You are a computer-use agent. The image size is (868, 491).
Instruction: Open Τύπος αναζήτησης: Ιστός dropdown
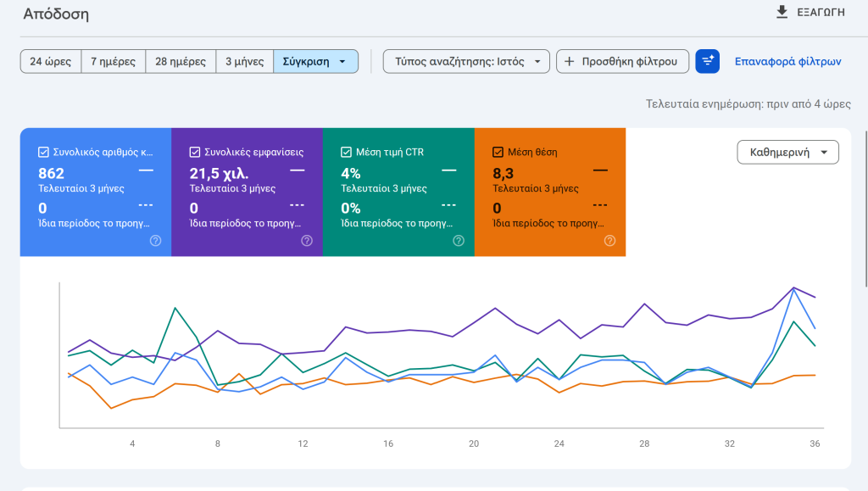click(x=466, y=61)
